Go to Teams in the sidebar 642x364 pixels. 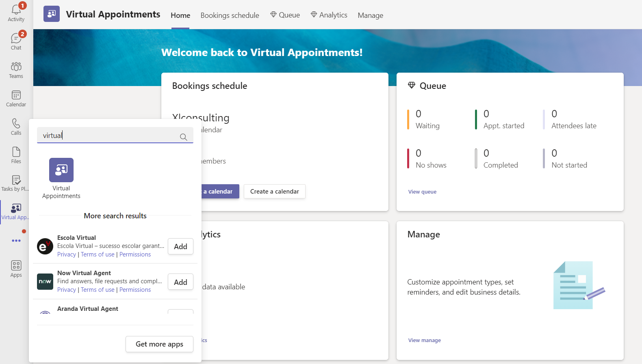point(16,70)
